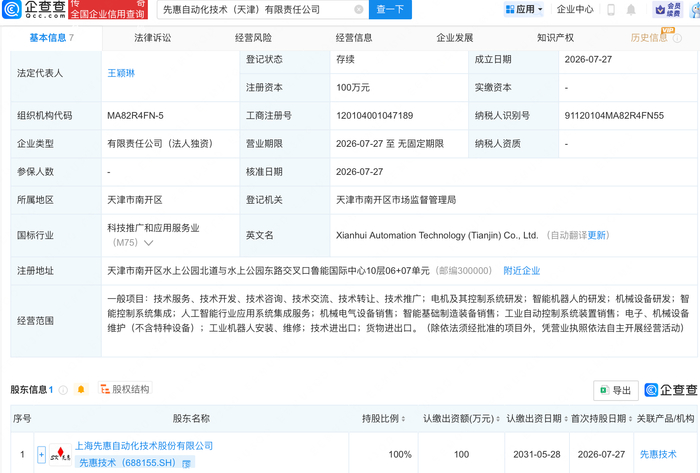Select the 纳税人识别号 value 91120104MA82R4FN55
Viewport: 700px width, 473px height.
(x=614, y=116)
